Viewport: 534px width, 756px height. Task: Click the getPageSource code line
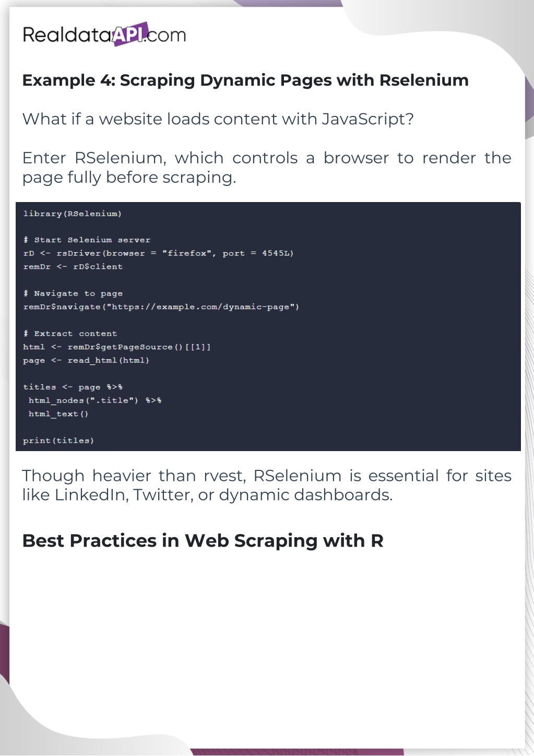[116, 347]
